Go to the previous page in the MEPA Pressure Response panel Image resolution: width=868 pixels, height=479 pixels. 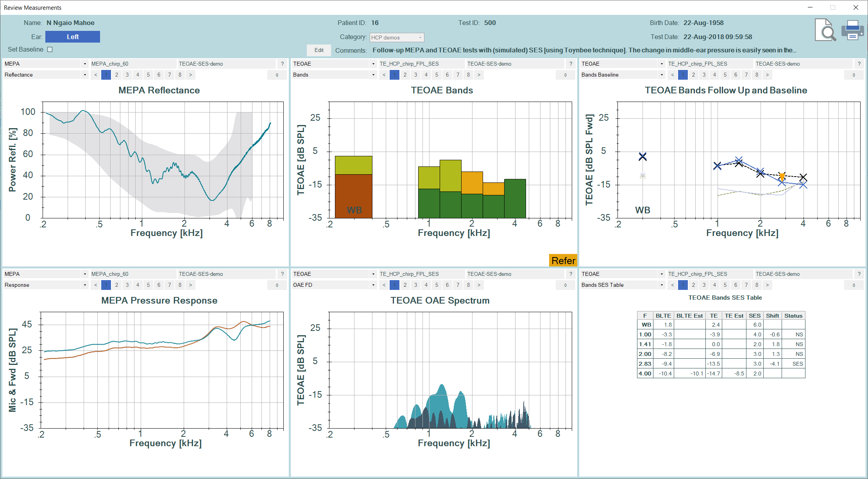[x=95, y=285]
